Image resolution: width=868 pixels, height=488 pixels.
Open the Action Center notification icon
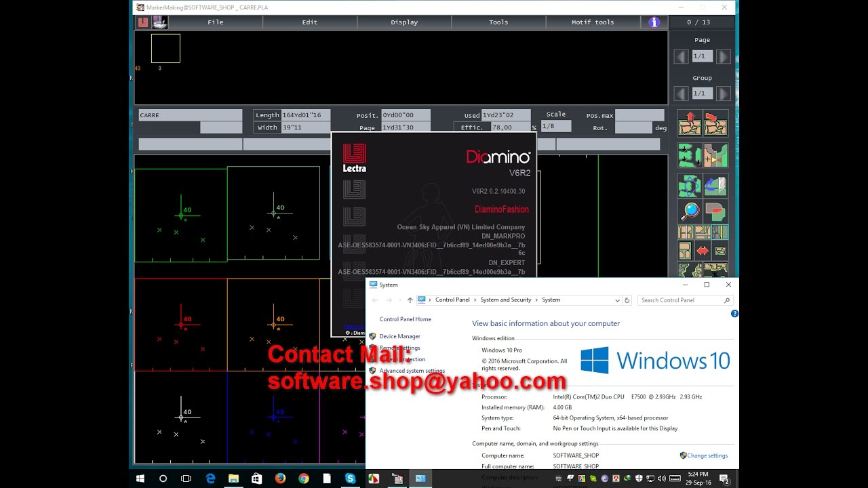724,479
